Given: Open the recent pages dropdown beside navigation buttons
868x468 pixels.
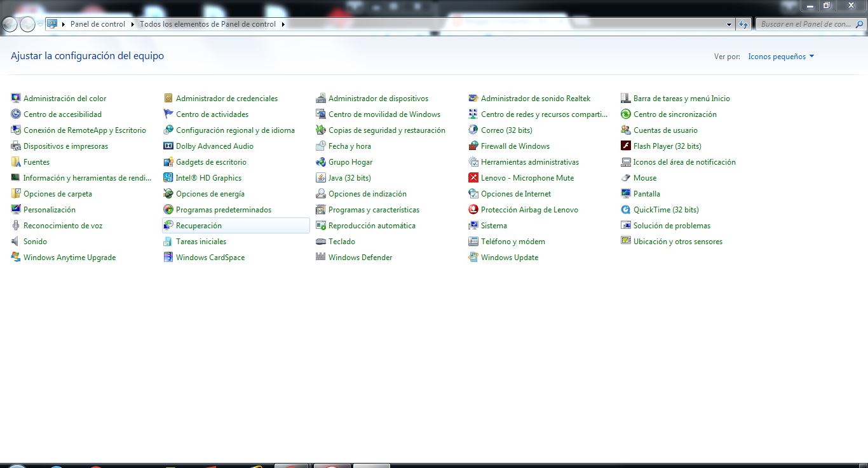Looking at the screenshot, I should tap(41, 24).
